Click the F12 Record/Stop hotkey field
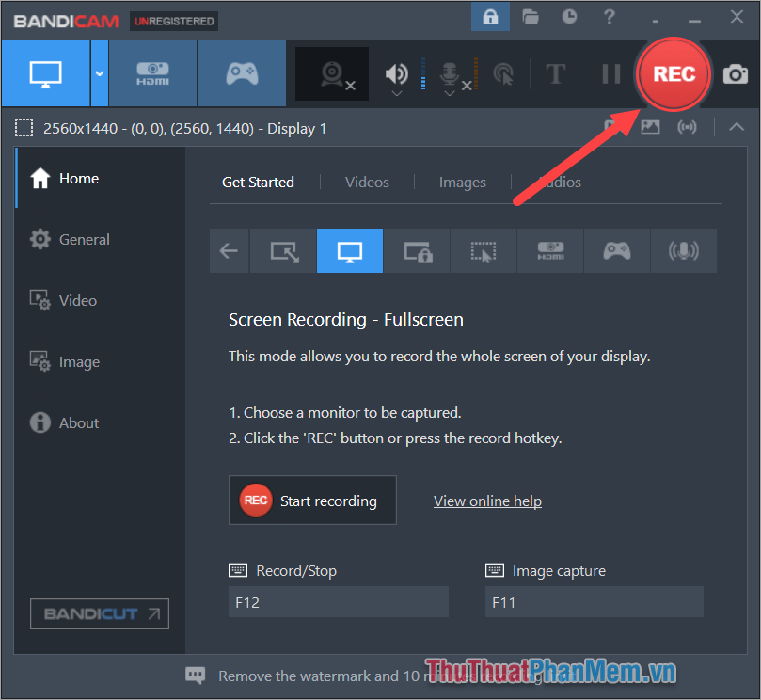 pos(338,601)
